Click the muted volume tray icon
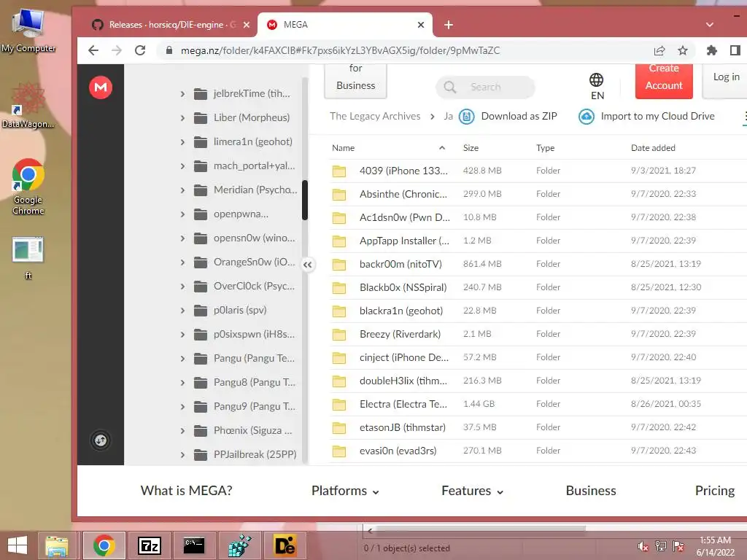The image size is (747, 560). point(643,546)
